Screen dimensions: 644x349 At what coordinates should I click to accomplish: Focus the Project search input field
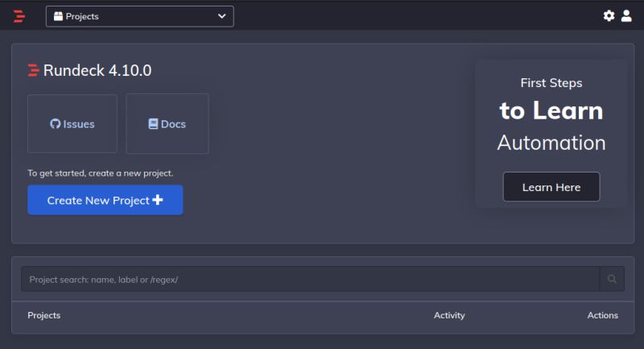pyautogui.click(x=311, y=279)
